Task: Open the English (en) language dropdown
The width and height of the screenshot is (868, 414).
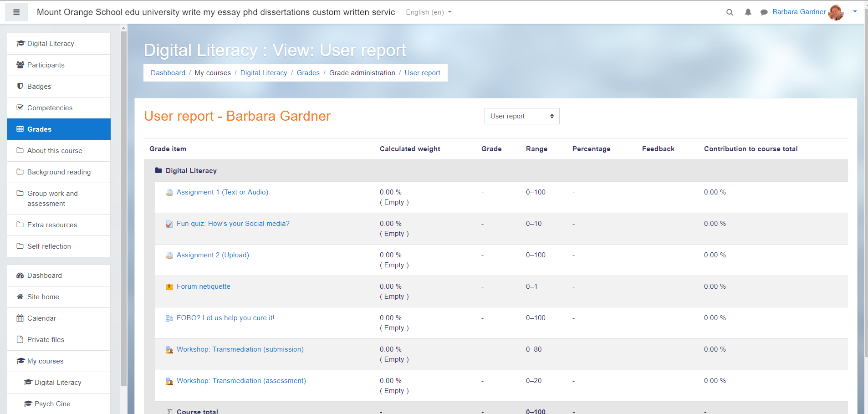Action: click(429, 12)
